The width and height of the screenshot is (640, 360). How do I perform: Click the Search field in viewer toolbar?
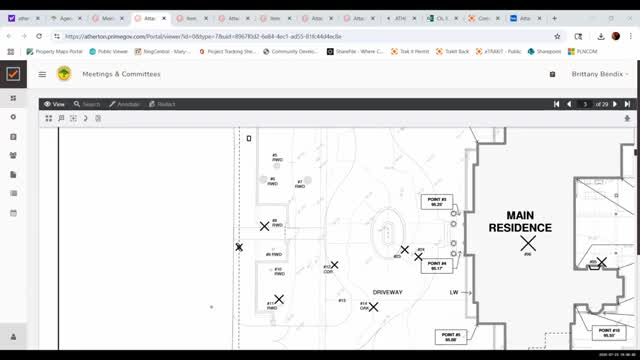click(87, 104)
